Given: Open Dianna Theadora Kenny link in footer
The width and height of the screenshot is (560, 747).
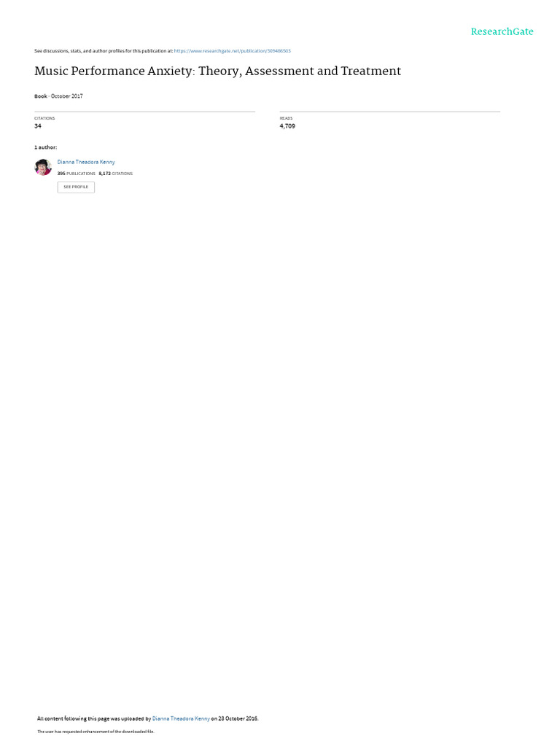Looking at the screenshot, I should pyautogui.click(x=181, y=719).
